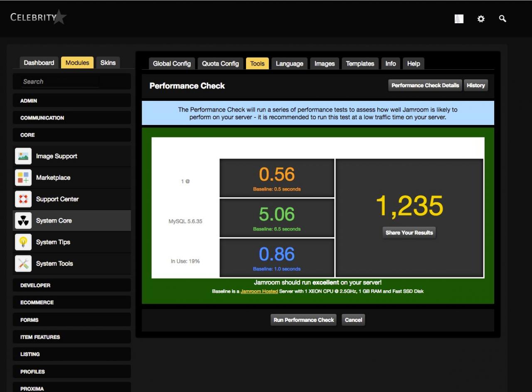Expand the COMMUNICATION module category
Viewport: 532px width, 392px height.
[x=72, y=118]
